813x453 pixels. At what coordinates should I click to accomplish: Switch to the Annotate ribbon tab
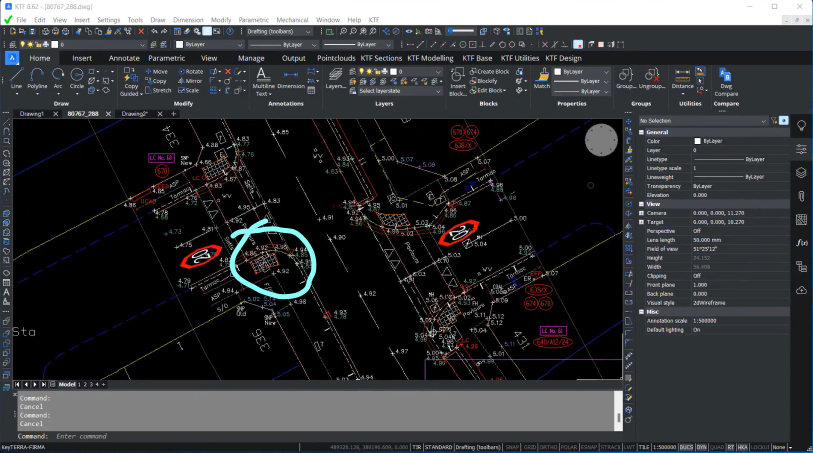124,58
